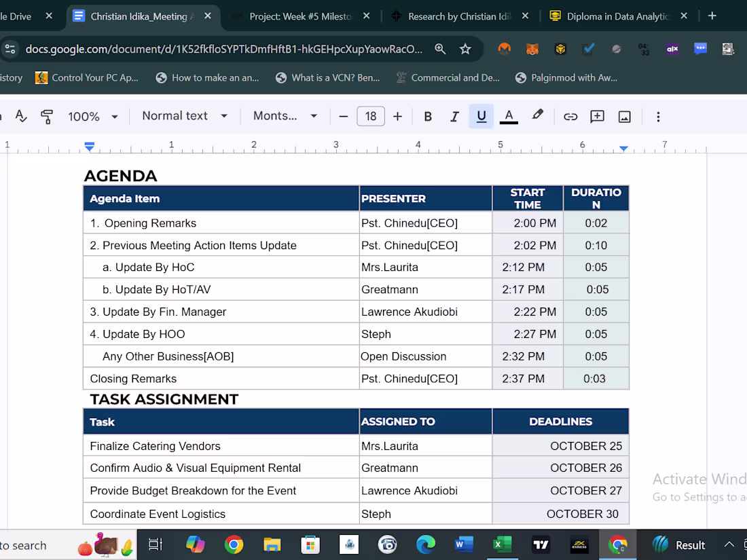Open the Excel app in the taskbar
Image resolution: width=747 pixels, height=560 pixels.
[x=502, y=544]
